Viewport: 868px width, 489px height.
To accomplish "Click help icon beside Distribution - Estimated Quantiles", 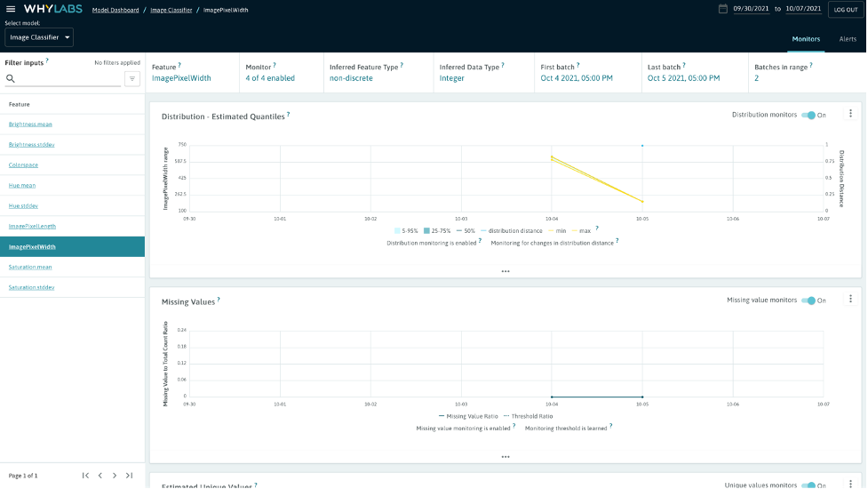I will point(289,114).
